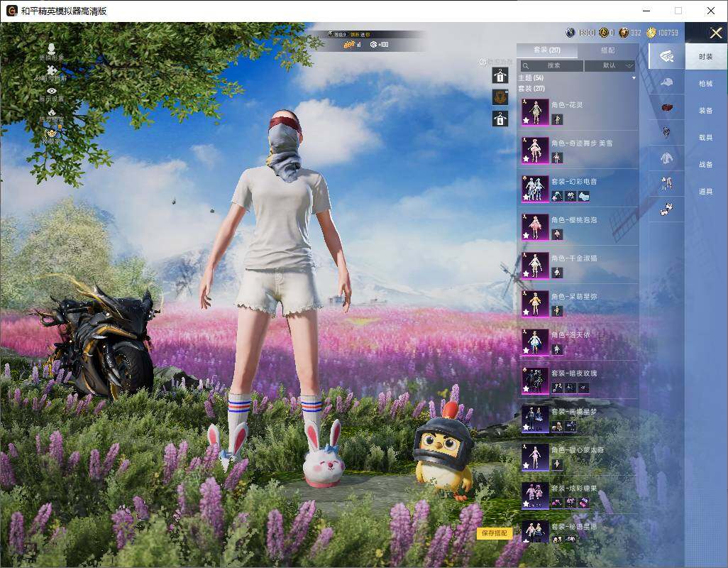
Task: Click first piece icon under 套装-暗夜玫瑰
Action: [x=557, y=388]
